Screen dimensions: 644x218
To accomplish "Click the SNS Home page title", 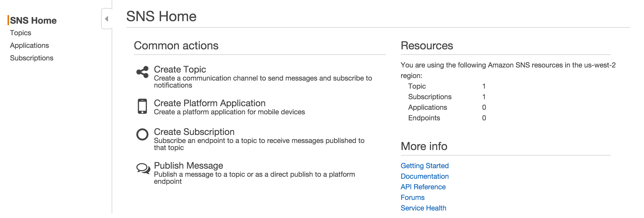I will 161,16.
